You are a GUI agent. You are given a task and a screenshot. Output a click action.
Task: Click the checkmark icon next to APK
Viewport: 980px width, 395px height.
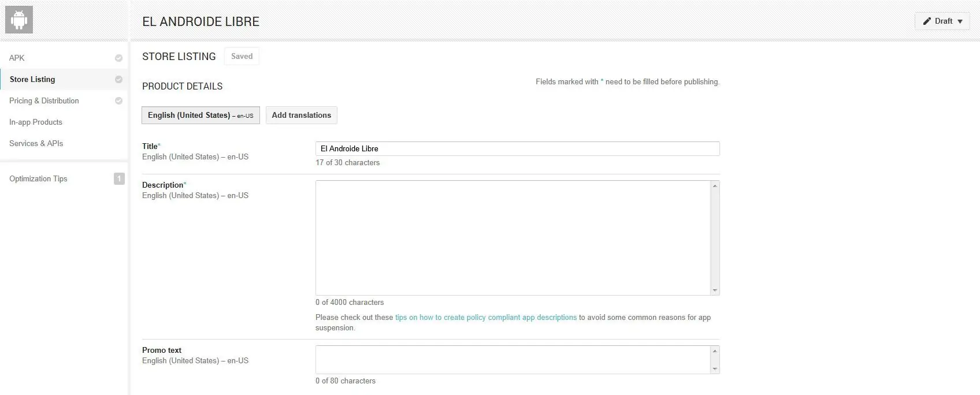tap(118, 58)
